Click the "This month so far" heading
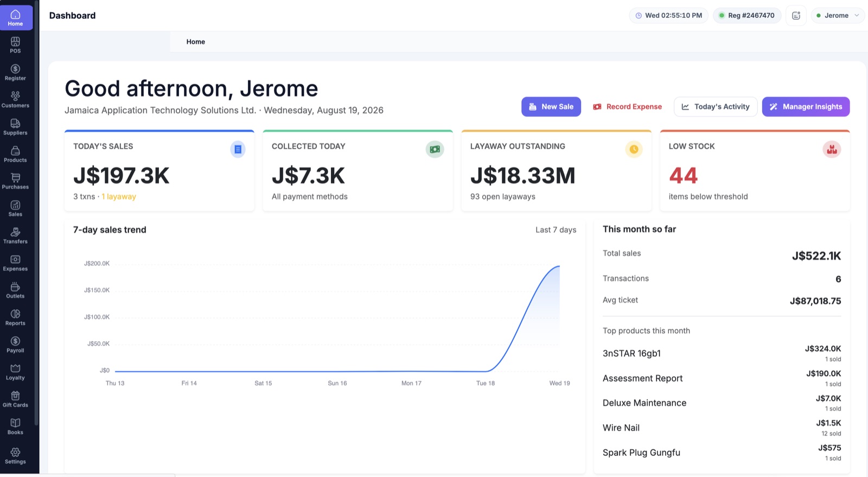Image resolution: width=868 pixels, height=477 pixels. [640, 230]
